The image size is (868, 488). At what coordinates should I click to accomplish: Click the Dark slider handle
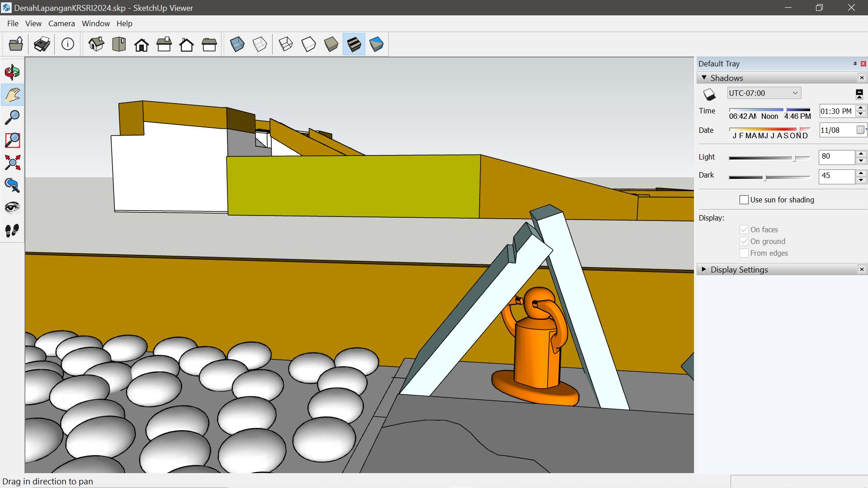click(x=764, y=178)
